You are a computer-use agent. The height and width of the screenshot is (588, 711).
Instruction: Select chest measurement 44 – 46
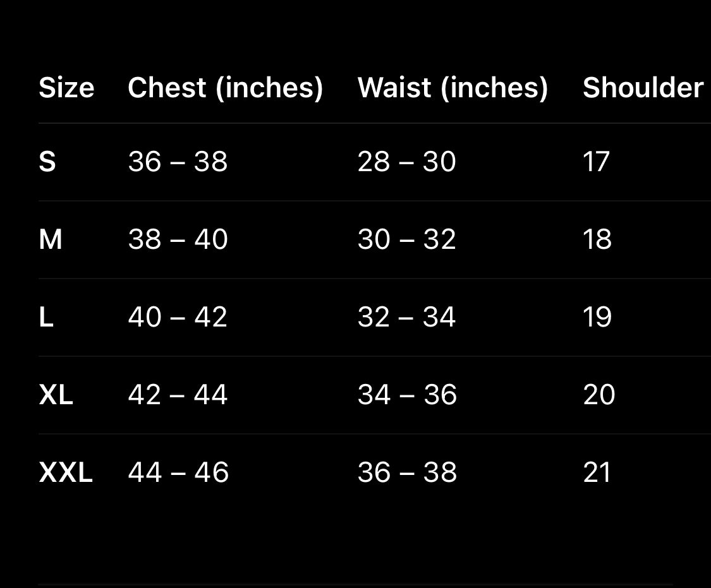[x=178, y=472]
